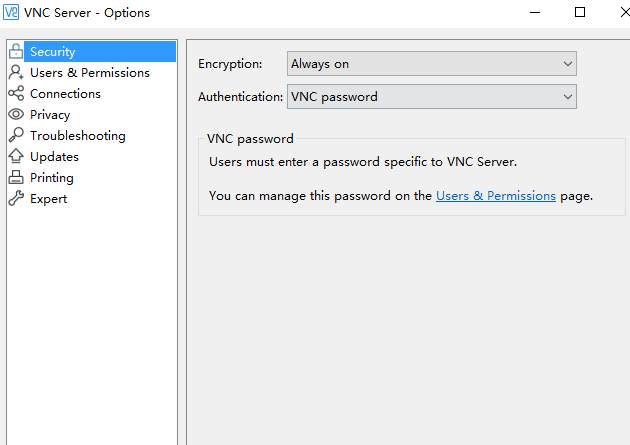Open the Encryption dropdown
Screen dimensions: 630x445
[431, 64]
